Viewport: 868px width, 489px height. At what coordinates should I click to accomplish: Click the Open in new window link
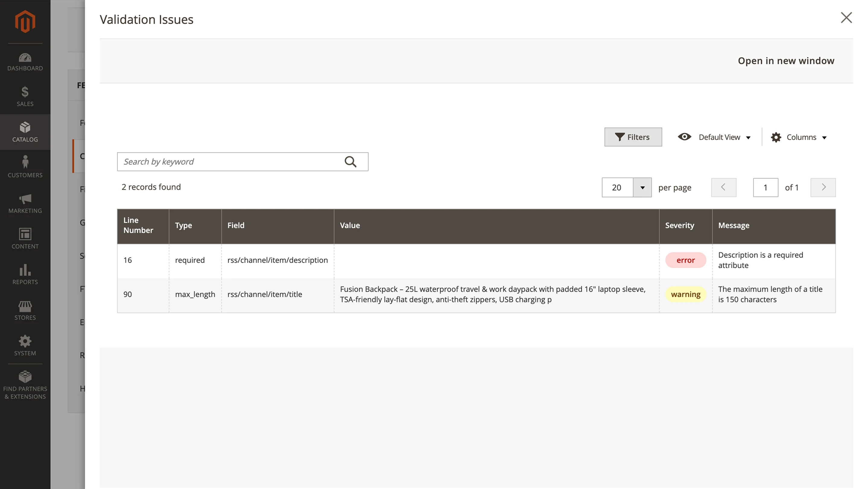(x=786, y=61)
